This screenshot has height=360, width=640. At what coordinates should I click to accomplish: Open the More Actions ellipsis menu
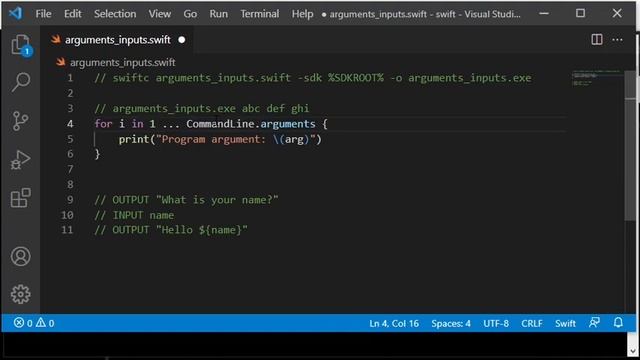click(x=618, y=40)
